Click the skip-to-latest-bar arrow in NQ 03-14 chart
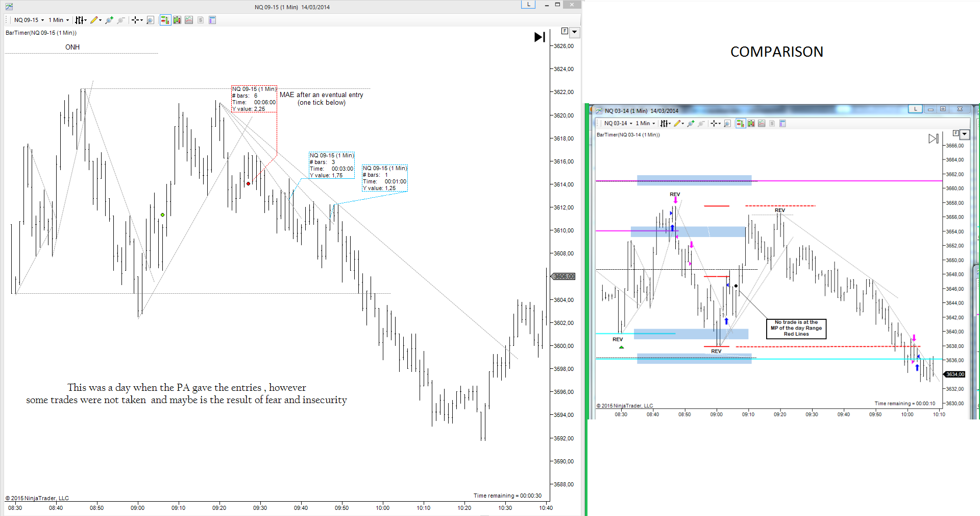The width and height of the screenshot is (980, 516). [x=934, y=138]
